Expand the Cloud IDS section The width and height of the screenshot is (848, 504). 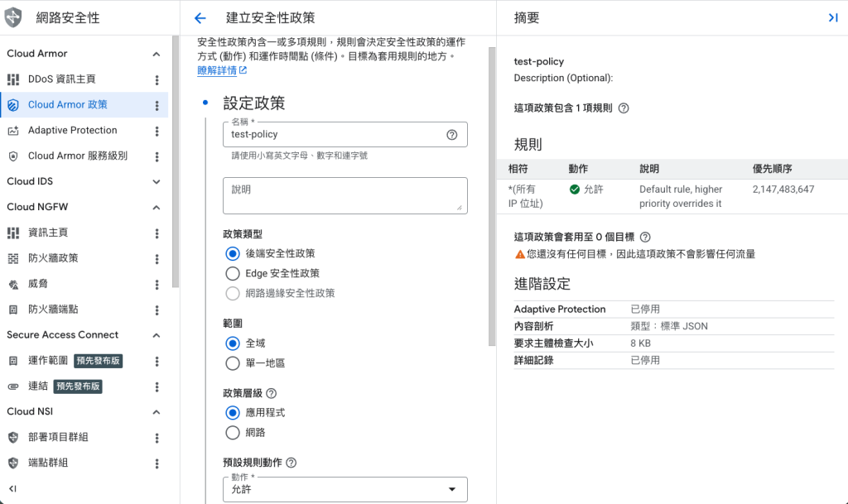click(x=156, y=181)
